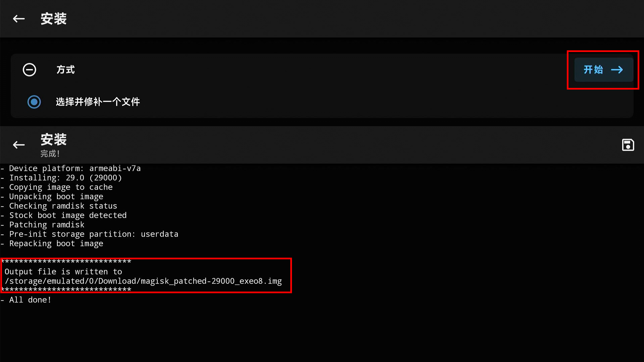644x362 pixels.
Task: Click the 完成! status subtitle
Action: (x=50, y=154)
